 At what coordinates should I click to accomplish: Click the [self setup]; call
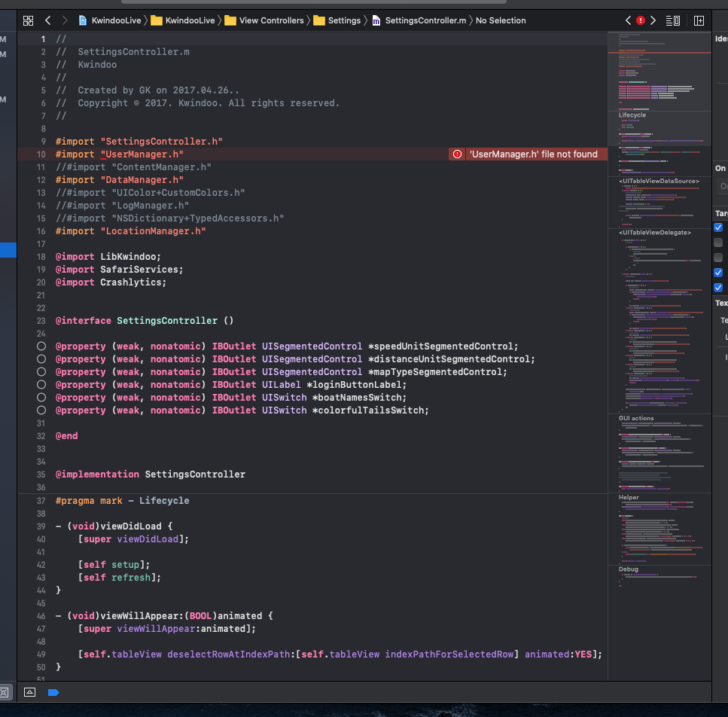click(x=114, y=565)
